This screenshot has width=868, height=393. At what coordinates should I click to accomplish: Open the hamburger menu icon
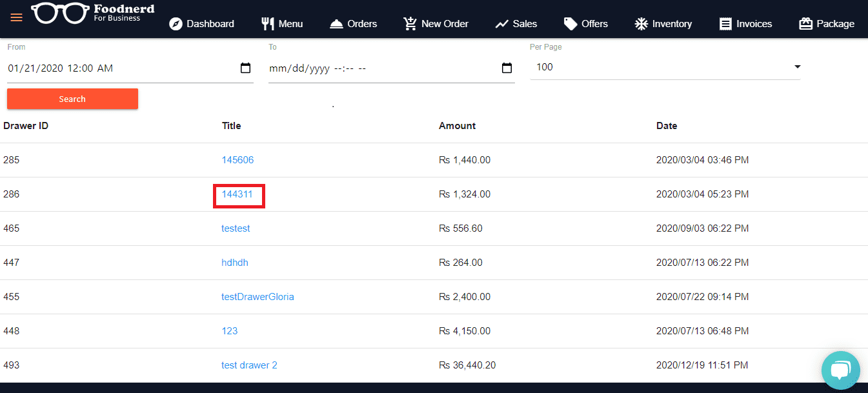coord(16,17)
